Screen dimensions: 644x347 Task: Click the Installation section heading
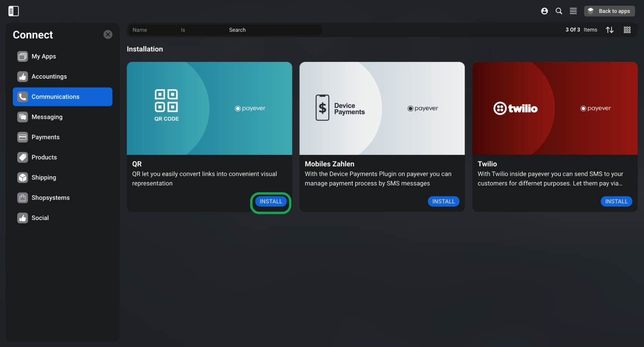coord(145,49)
